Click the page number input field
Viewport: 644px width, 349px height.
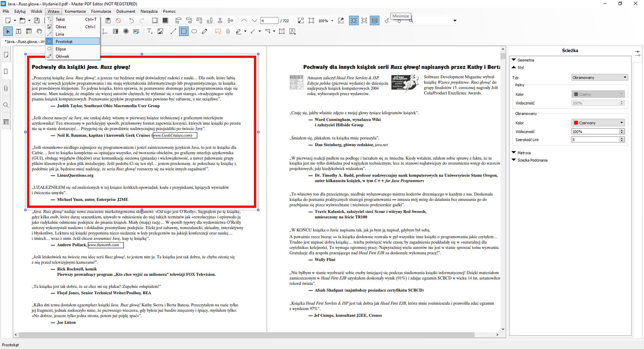click(x=270, y=21)
